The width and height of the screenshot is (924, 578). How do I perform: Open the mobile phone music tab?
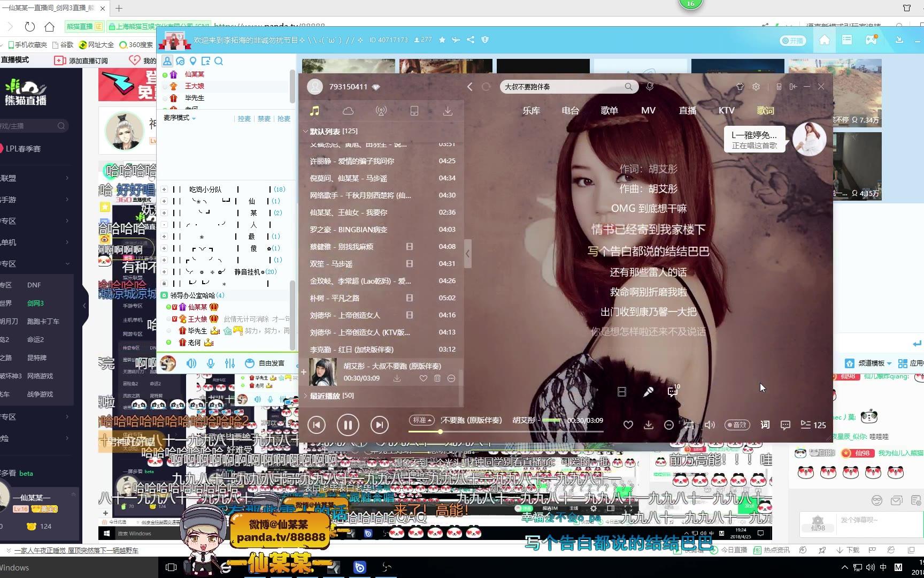(x=414, y=111)
